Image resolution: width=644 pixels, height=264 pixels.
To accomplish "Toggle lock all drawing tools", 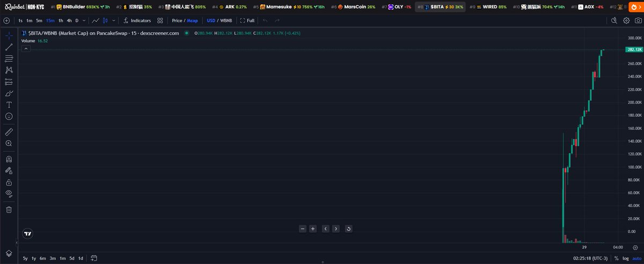I will point(9,182).
